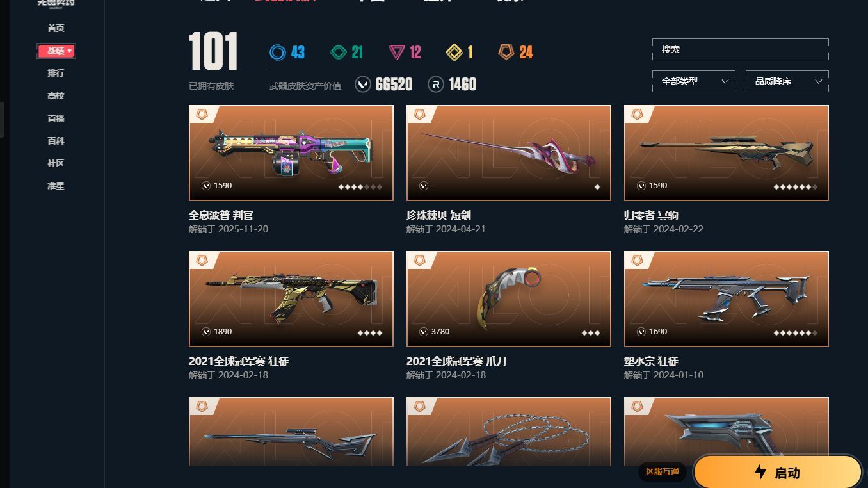Go to 首页 in the sidebar
868x488 pixels.
click(56, 28)
